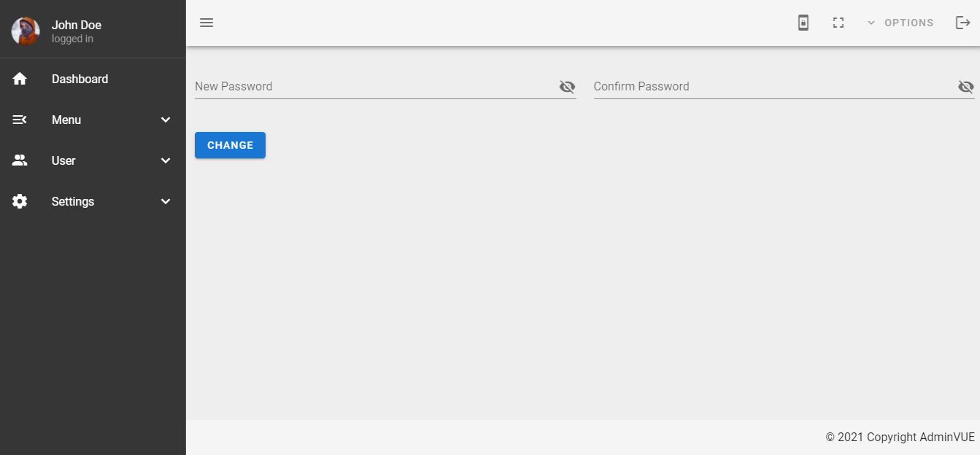The height and width of the screenshot is (455, 980).
Task: Toggle fullscreen mode icon
Action: point(838,23)
